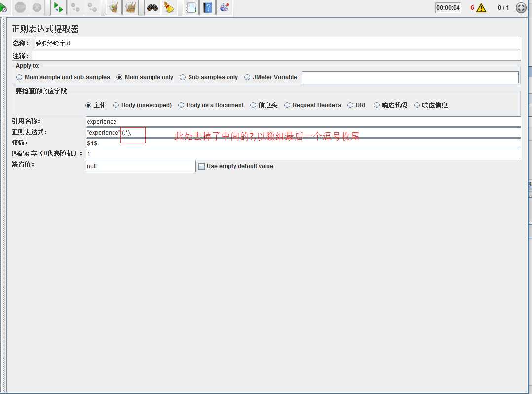Click the gray round thread status icon
532x394 pixels.
coord(521,8)
